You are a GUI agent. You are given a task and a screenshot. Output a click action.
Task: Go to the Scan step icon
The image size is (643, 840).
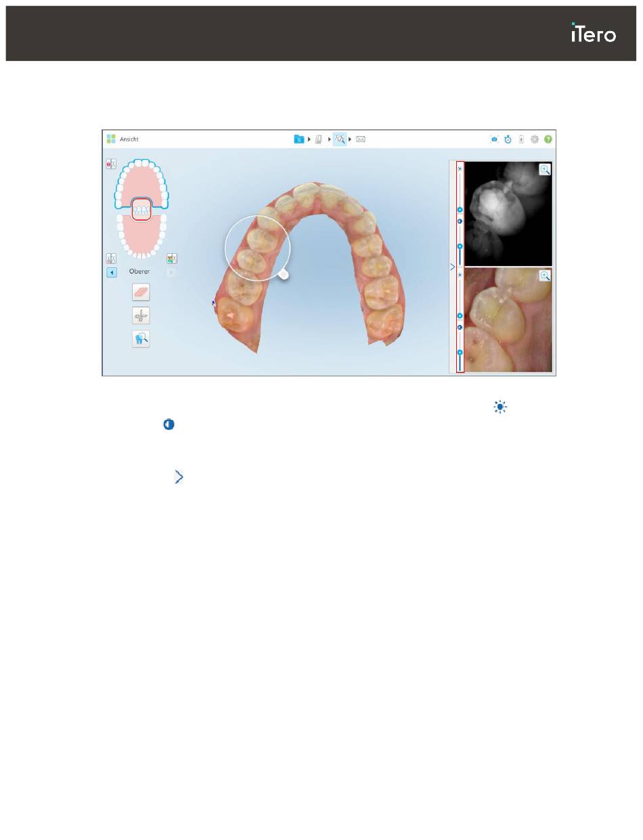[318, 139]
